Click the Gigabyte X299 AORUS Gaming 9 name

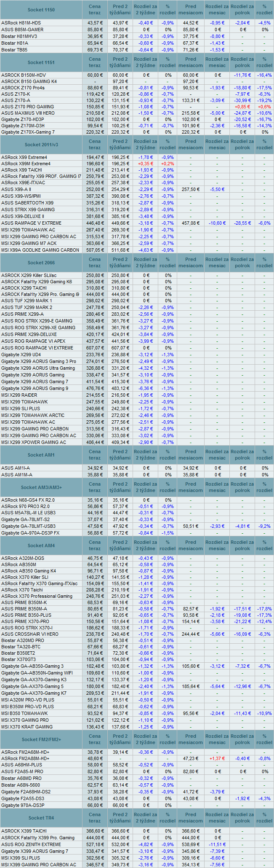click(x=35, y=388)
